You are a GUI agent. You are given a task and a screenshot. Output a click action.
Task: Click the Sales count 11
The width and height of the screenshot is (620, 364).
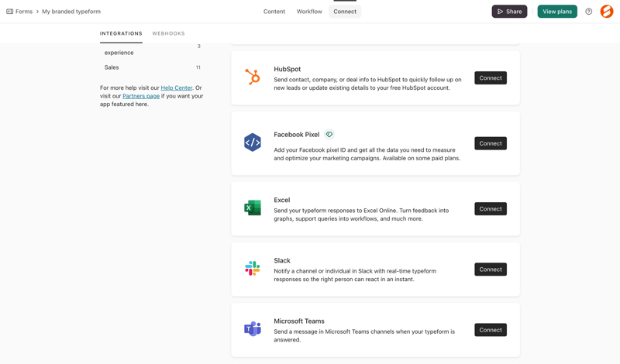coord(198,67)
